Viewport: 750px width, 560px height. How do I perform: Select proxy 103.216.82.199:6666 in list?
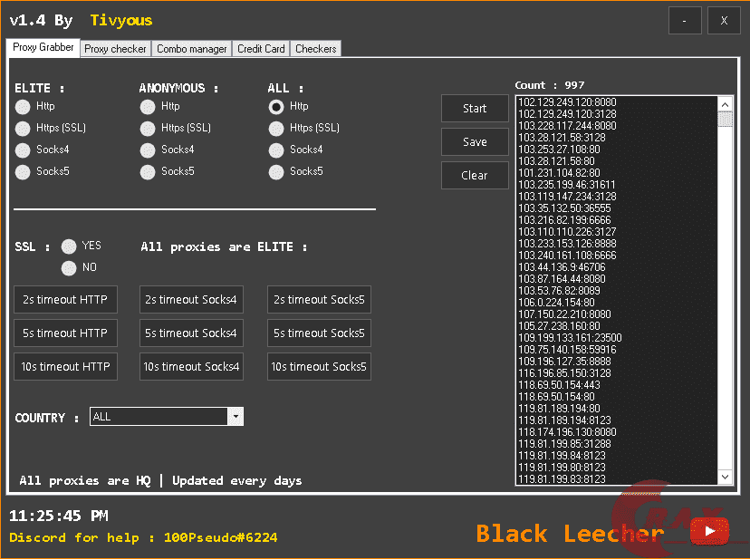tap(564, 220)
